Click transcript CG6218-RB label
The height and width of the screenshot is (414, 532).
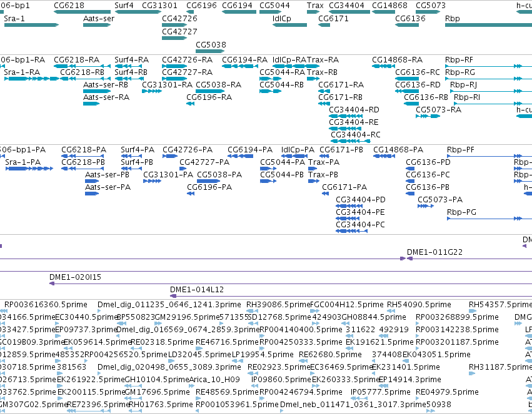coord(82,72)
